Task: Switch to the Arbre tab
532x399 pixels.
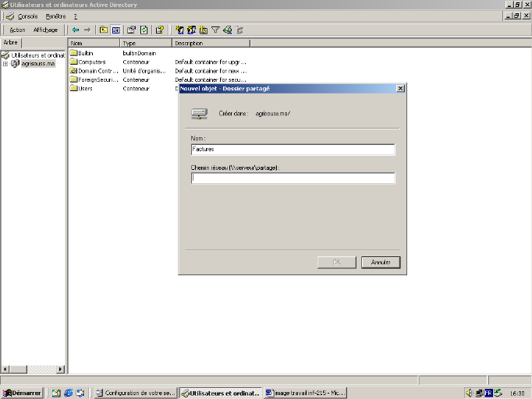Action: (11, 43)
